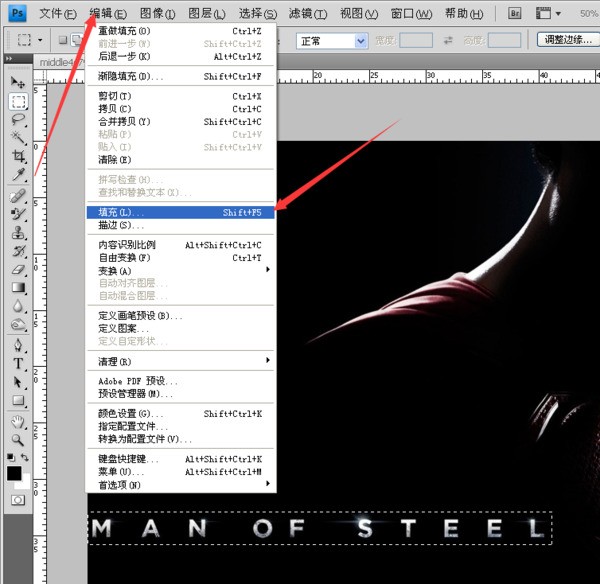Click the disabled 宽度 input field

(416, 41)
